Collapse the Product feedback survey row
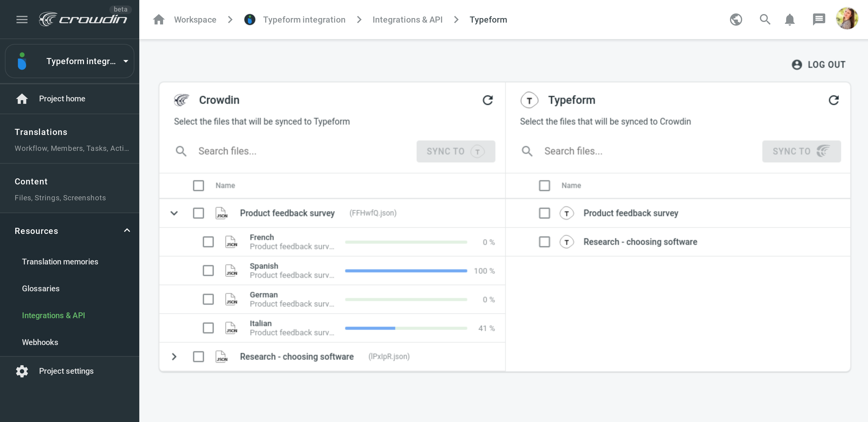 point(174,213)
